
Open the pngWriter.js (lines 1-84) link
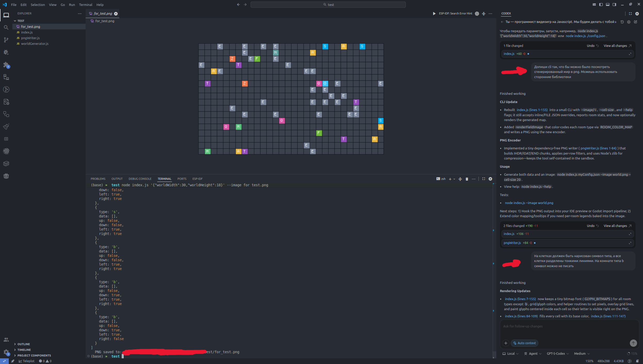pyautogui.click(x=598, y=148)
